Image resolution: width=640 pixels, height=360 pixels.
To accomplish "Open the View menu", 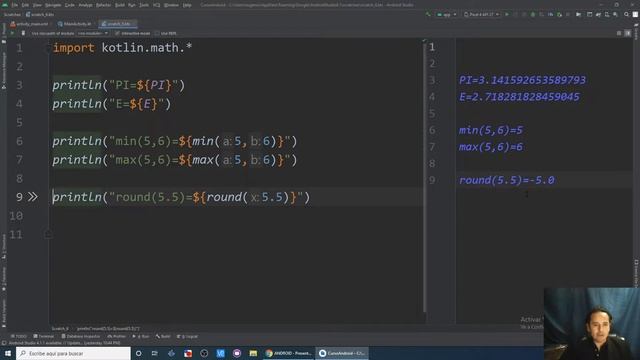I will point(37,5).
